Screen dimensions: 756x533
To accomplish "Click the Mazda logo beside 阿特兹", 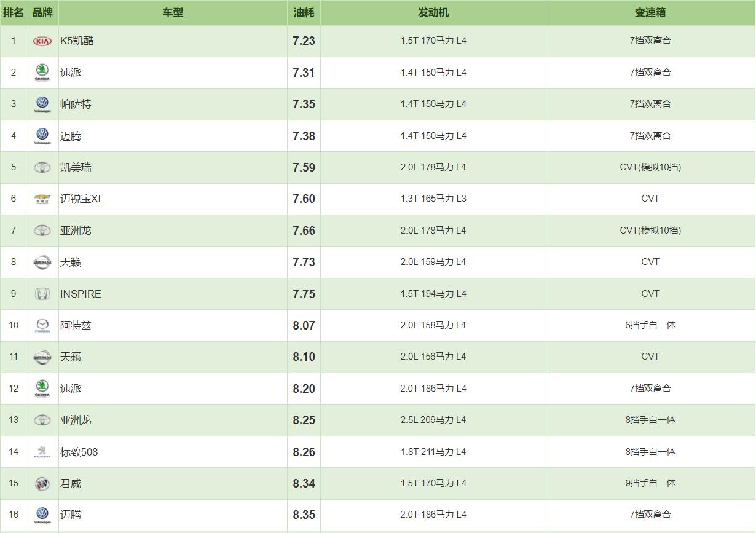I will coord(42,325).
